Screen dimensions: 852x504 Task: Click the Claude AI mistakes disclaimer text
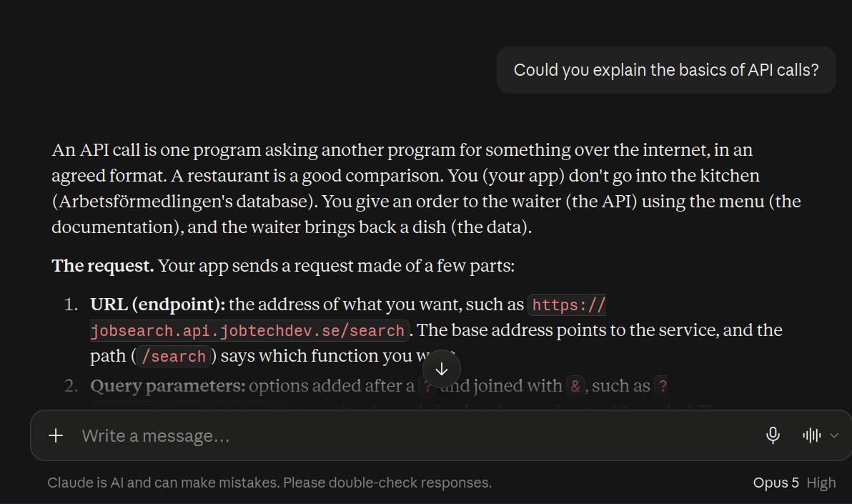tap(269, 483)
